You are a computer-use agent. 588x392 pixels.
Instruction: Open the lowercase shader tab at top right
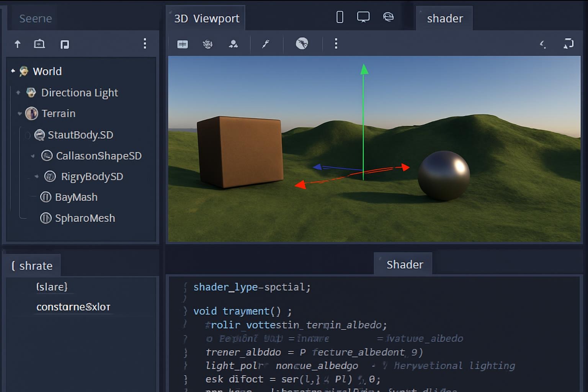tap(444, 18)
